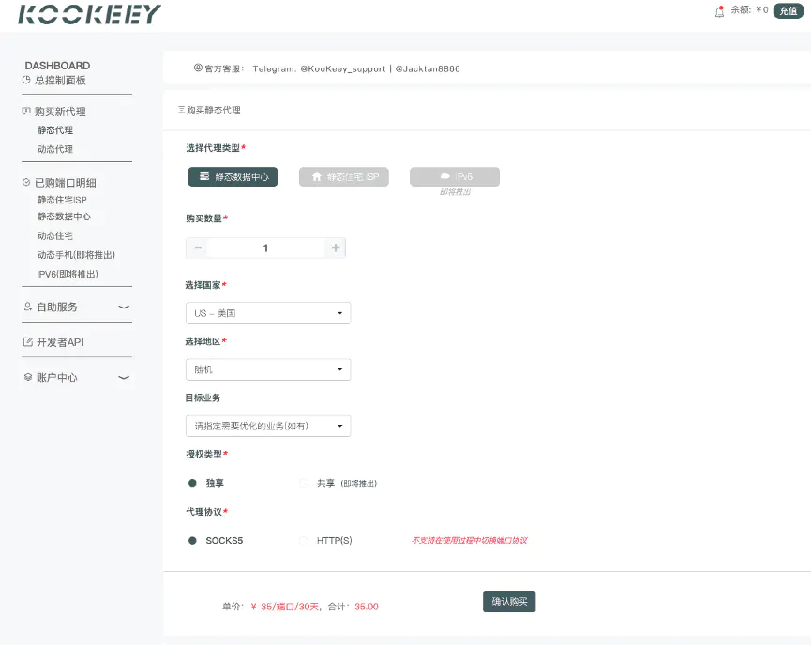Open the region dropdown showing 随机
812x646 pixels.
click(268, 369)
